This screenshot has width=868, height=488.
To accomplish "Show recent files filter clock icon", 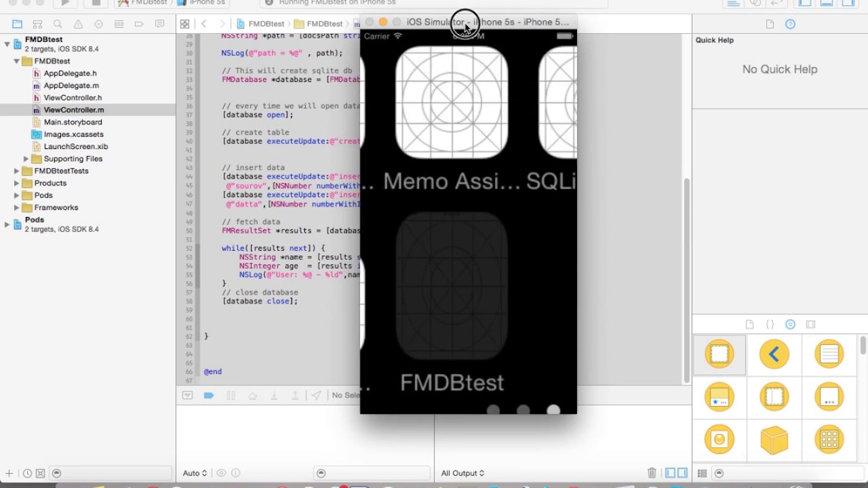I will coord(27,473).
